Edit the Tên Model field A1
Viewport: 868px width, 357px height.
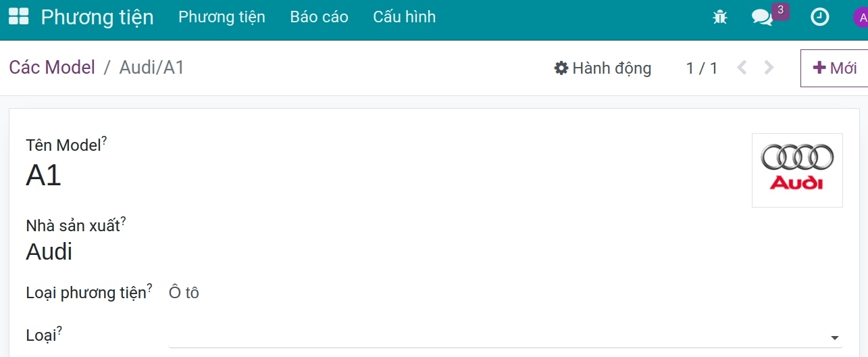pyautogui.click(x=44, y=176)
